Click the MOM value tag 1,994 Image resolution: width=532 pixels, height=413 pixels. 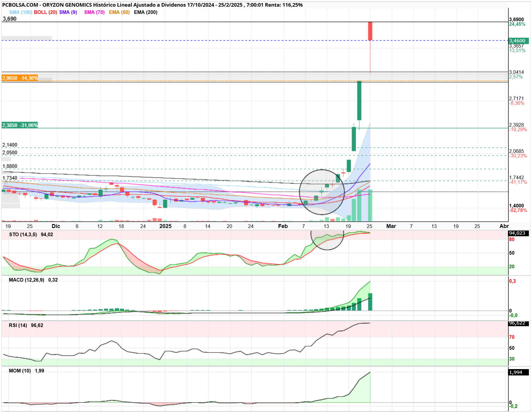[x=519, y=372]
